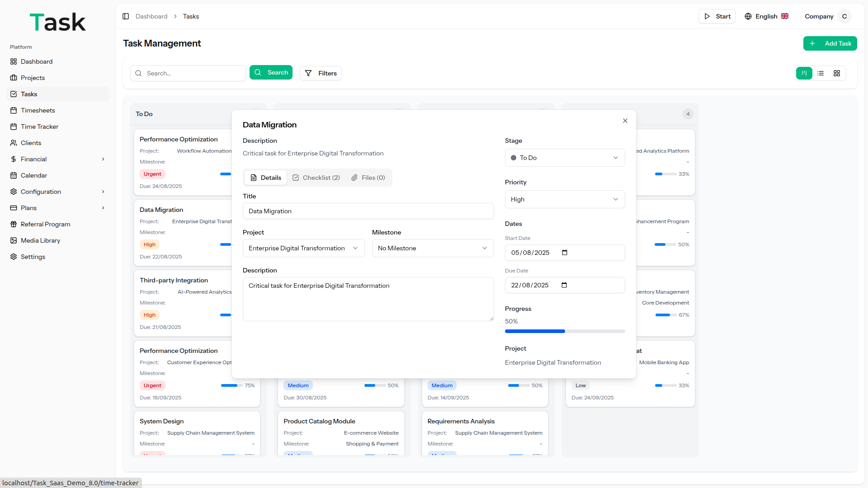Switch to list view icon
This screenshot has height=488, width=868.
click(821, 73)
